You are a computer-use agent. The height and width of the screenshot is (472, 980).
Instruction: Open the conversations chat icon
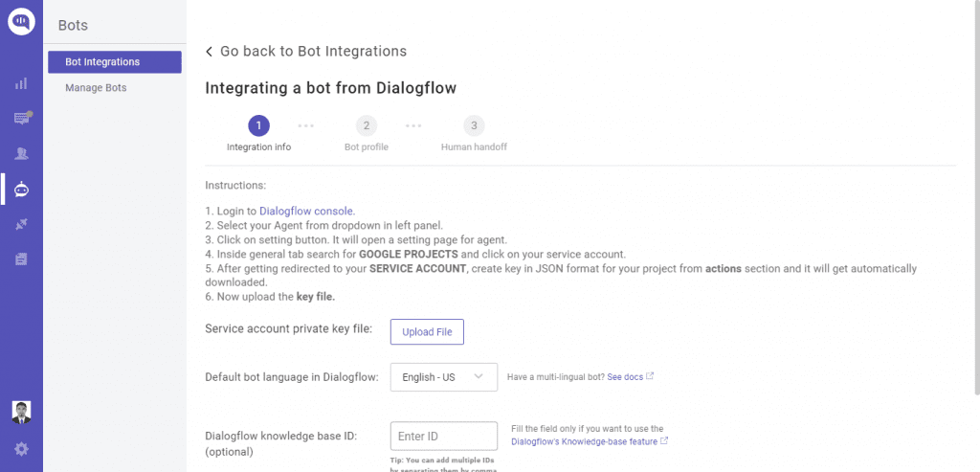pos(23,118)
